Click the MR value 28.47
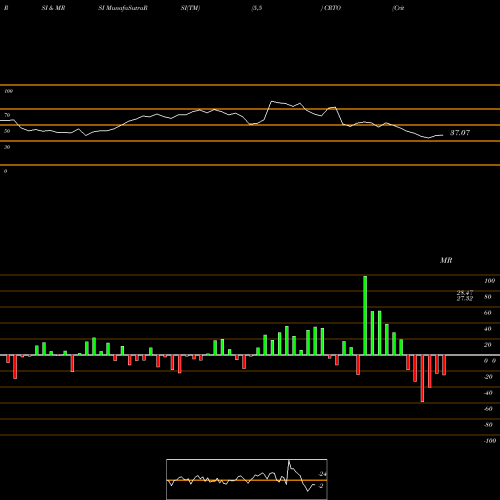The width and height of the screenshot is (500, 500). [x=465, y=293]
